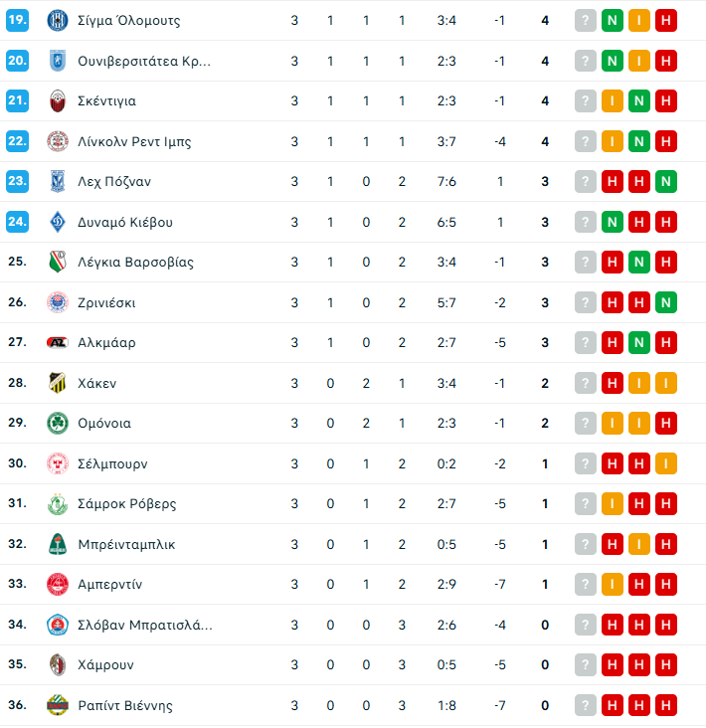
Task: Click the first orange I badge for Ομόνοια
Action: 612,424
